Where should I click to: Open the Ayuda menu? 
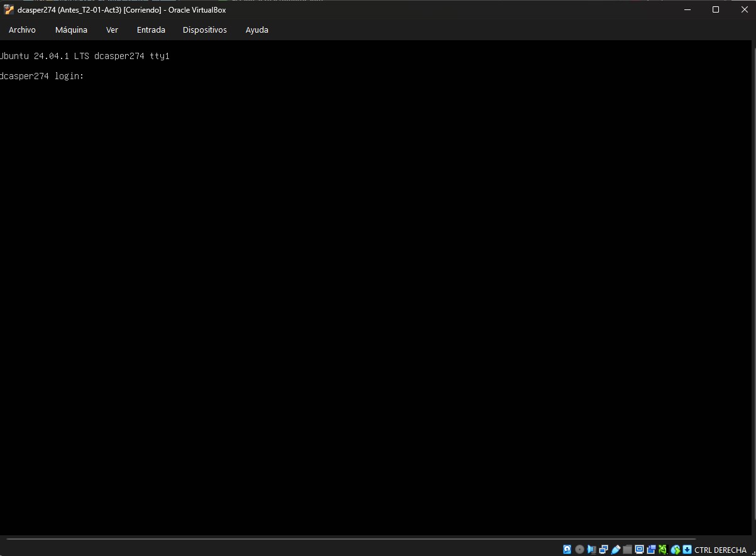pos(256,30)
